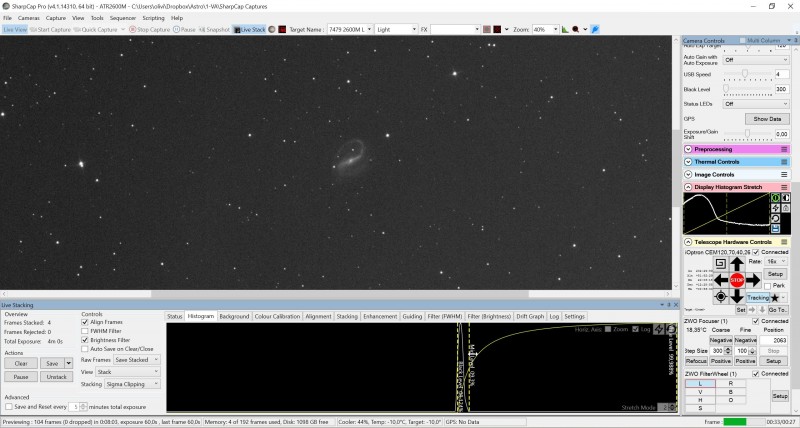Toggle the iOptron mount Connected checkbox
Image resolution: width=800 pixels, height=428 pixels.
pyautogui.click(x=756, y=252)
